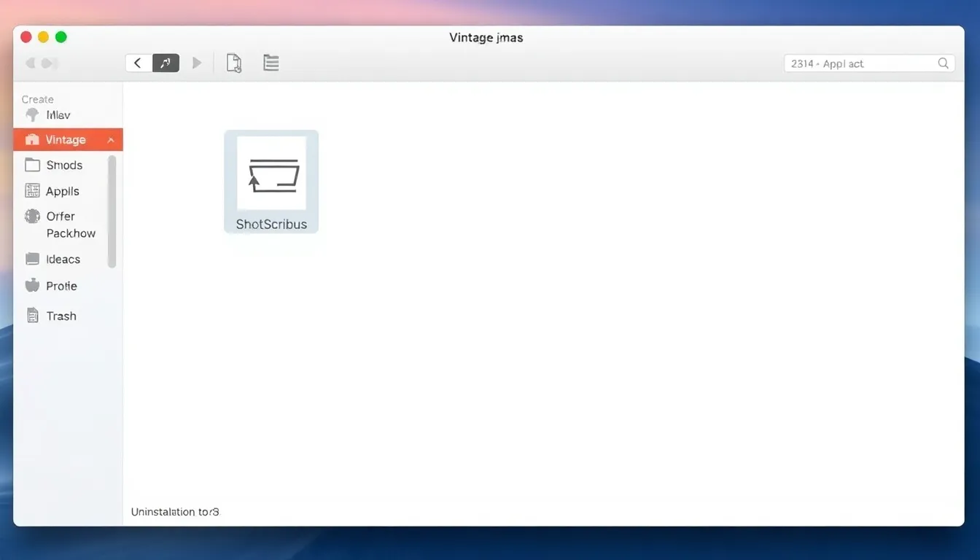Screen dimensions: 980x560
Task: Open Applls in the sidebar
Action: pyautogui.click(x=62, y=191)
